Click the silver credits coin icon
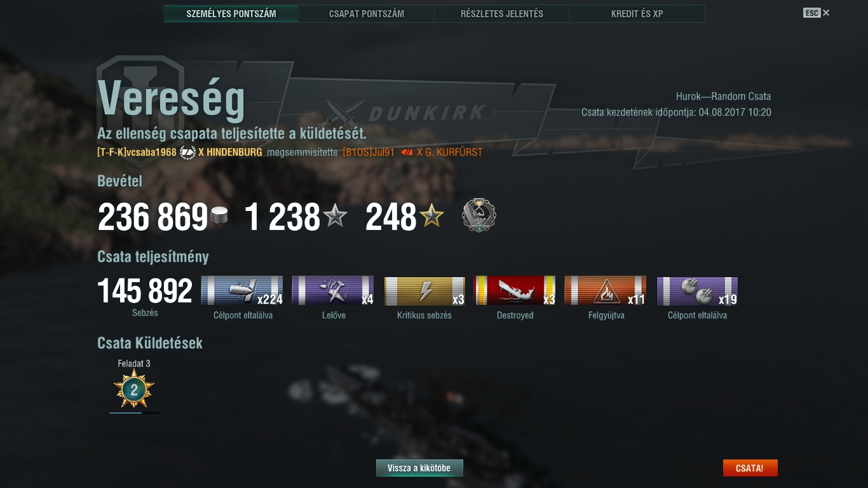The height and width of the screenshot is (488, 868). (219, 217)
